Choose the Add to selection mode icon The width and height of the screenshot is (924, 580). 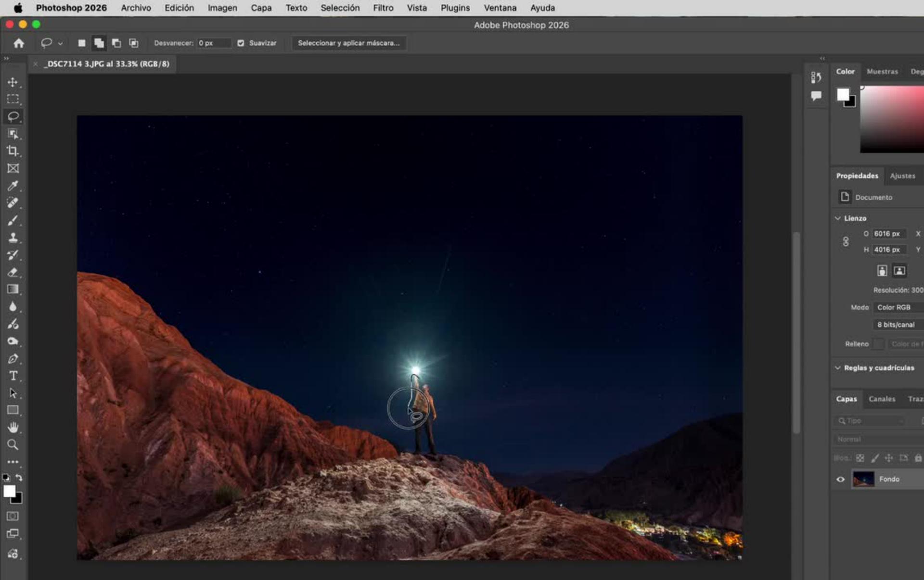(x=99, y=43)
